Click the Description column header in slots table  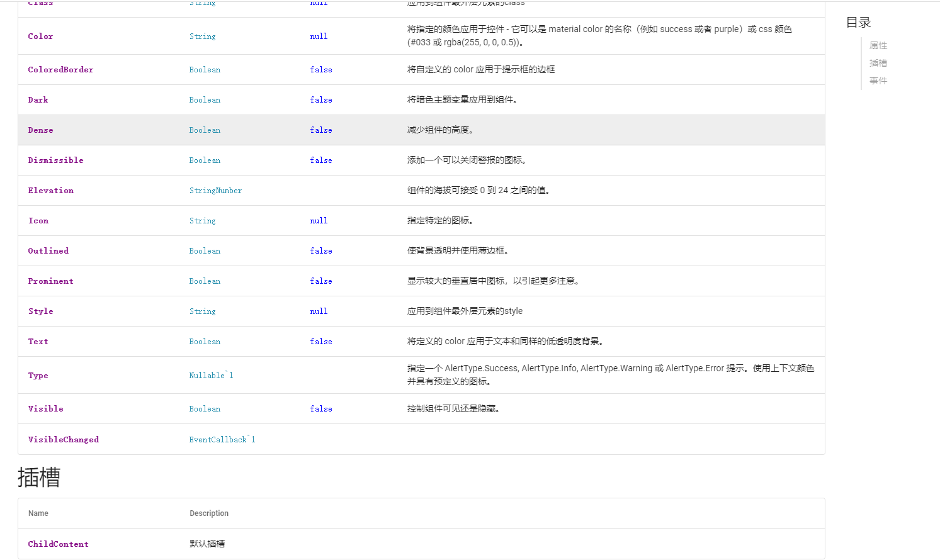pos(209,513)
